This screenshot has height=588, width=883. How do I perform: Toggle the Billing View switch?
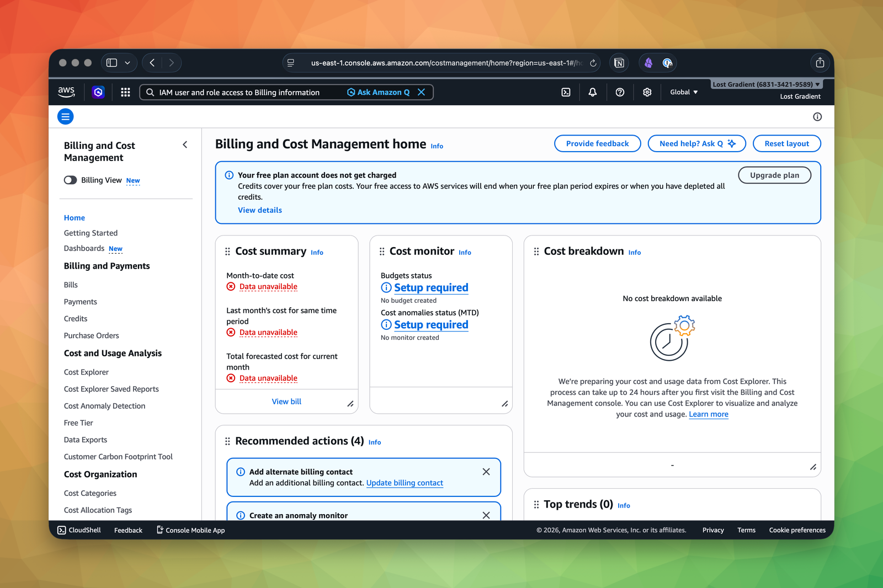70,180
